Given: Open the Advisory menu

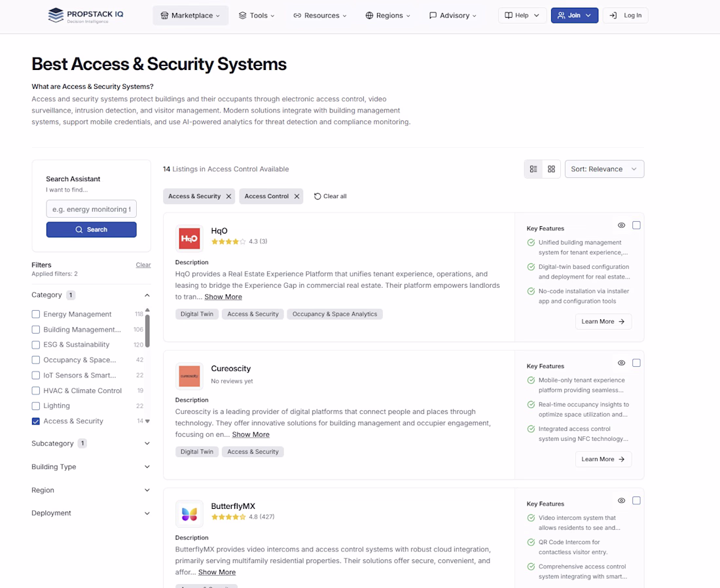Looking at the screenshot, I should (x=453, y=16).
